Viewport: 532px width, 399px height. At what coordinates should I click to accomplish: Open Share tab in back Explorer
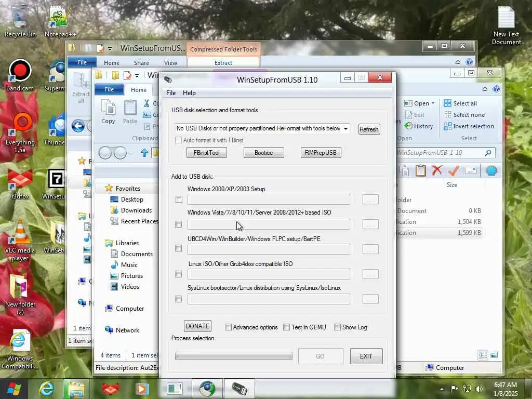click(x=141, y=63)
